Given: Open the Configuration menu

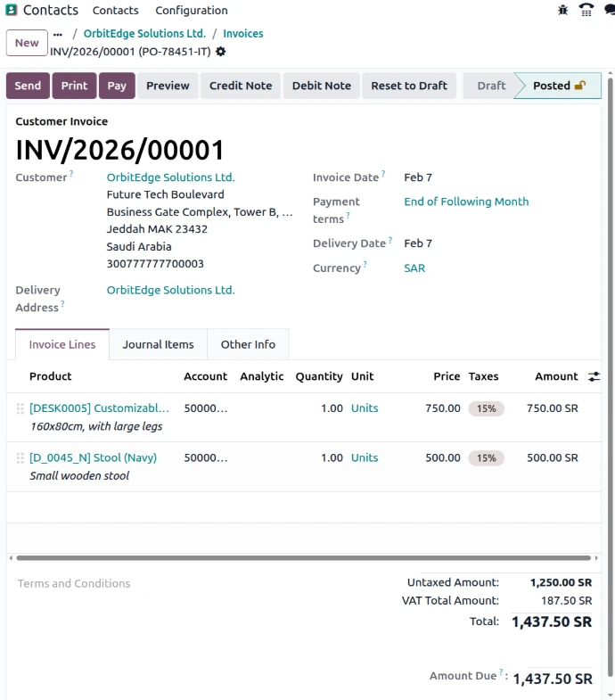Looking at the screenshot, I should [x=192, y=11].
